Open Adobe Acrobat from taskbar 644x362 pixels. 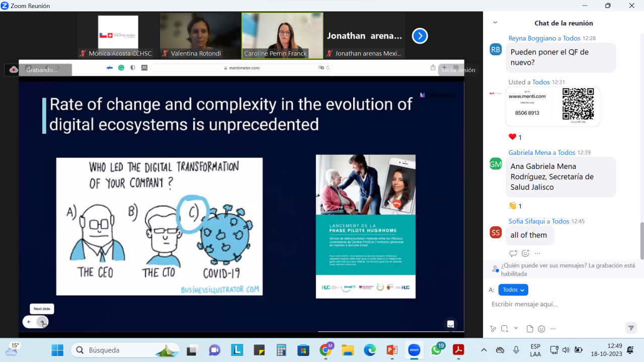click(458, 350)
